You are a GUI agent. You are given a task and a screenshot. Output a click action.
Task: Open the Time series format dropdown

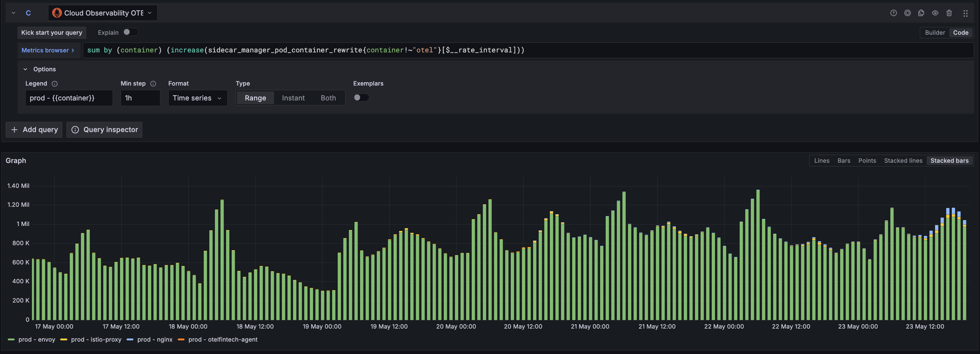click(x=198, y=98)
